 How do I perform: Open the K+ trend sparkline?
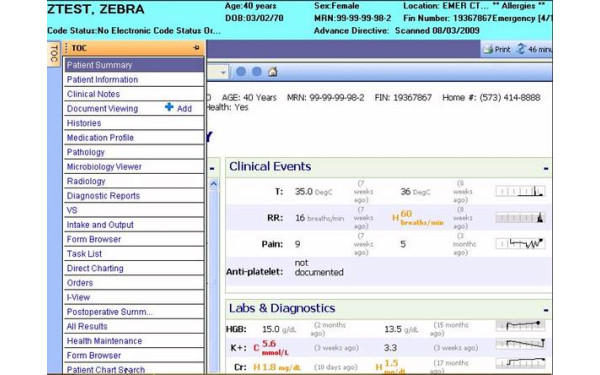click(520, 344)
